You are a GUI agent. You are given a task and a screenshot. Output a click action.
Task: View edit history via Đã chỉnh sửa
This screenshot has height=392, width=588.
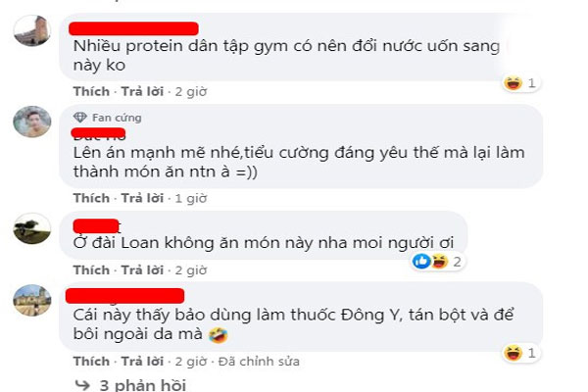[x=259, y=362]
